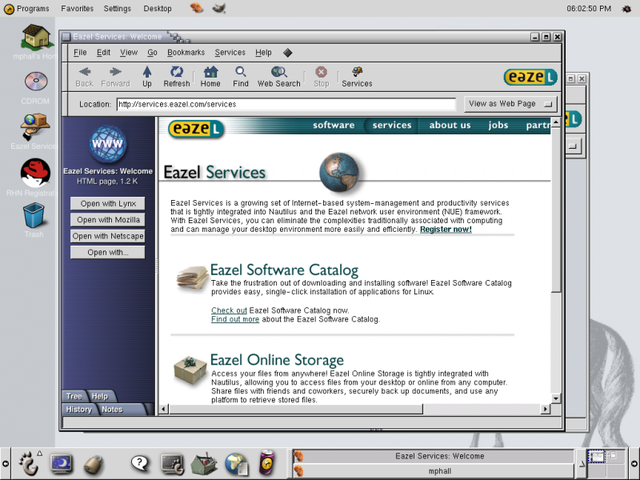Screen dimensions: 640x480
Task: Click Open with Netscape button
Action: pos(108,236)
